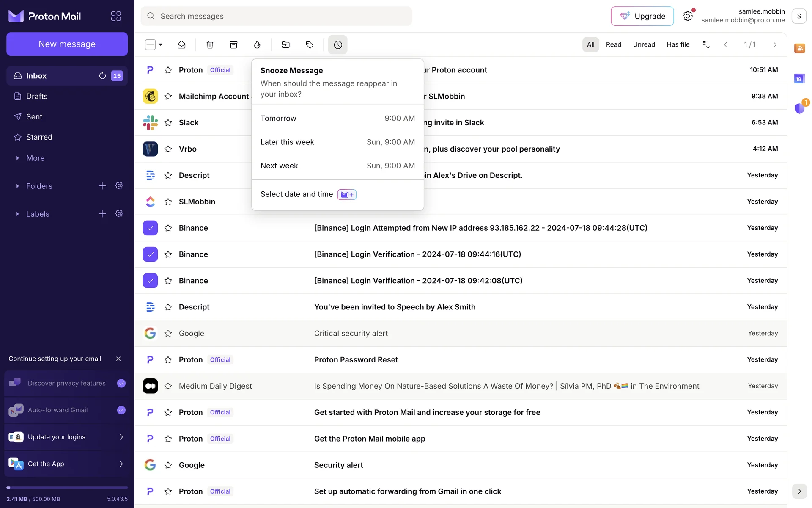This screenshot has width=812, height=508.
Task: Click the move to folder icon
Action: coord(286,44)
